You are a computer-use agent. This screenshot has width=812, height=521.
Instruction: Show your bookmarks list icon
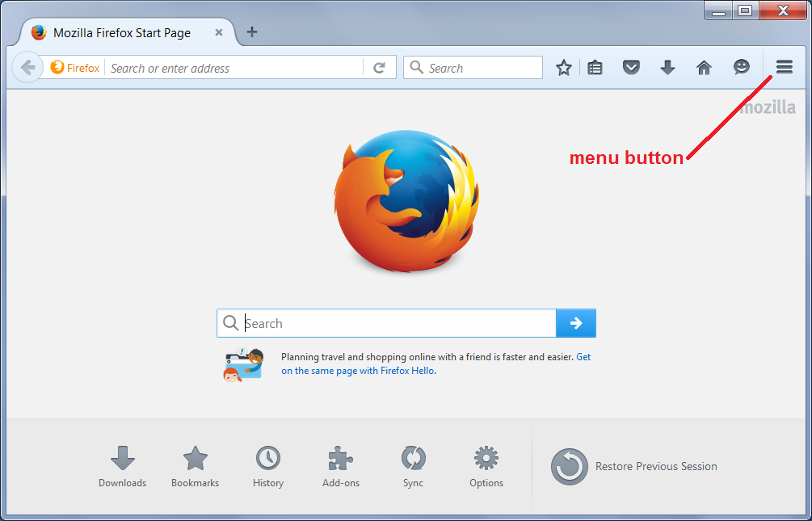point(595,67)
